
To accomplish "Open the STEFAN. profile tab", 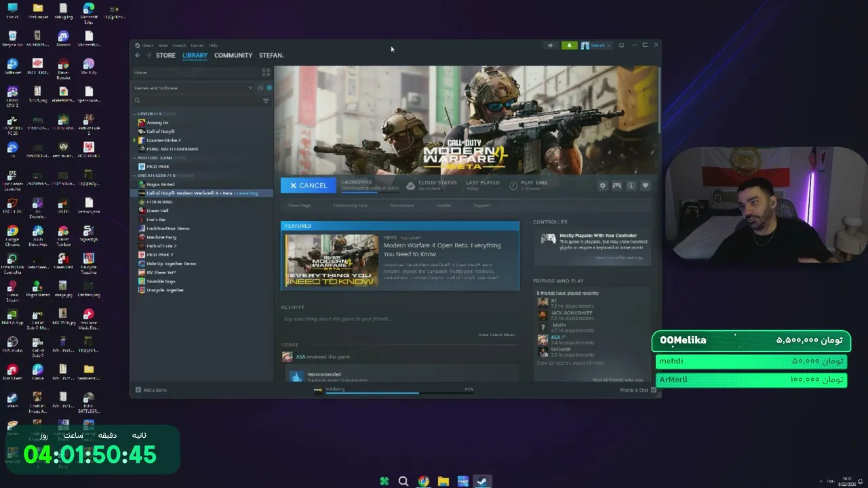I will coord(271,56).
